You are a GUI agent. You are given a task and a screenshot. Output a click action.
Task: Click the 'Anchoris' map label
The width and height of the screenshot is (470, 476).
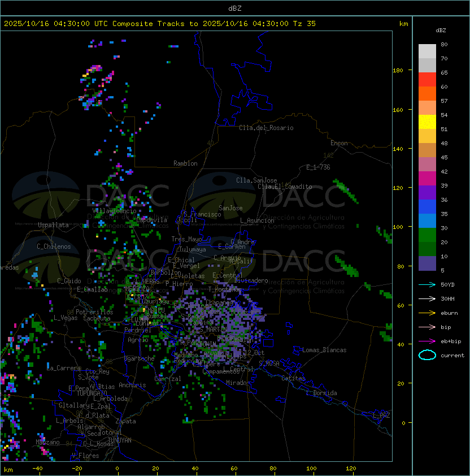(132, 385)
